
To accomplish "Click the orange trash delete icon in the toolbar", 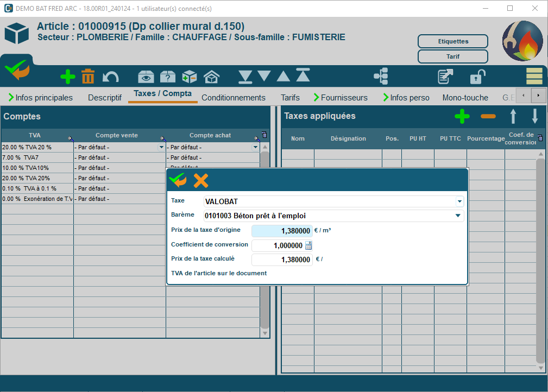I will tap(88, 77).
